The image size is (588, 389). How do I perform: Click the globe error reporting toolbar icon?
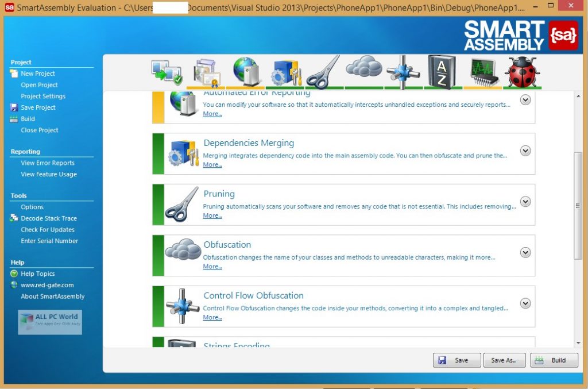(245, 71)
